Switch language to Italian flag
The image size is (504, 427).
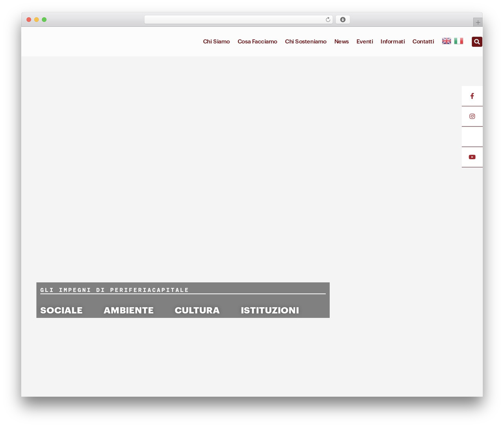pos(458,41)
